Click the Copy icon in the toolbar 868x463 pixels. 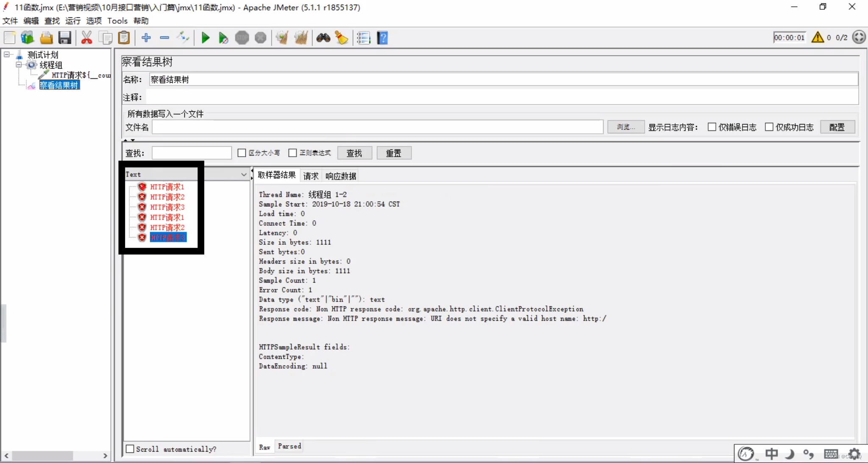tap(105, 38)
